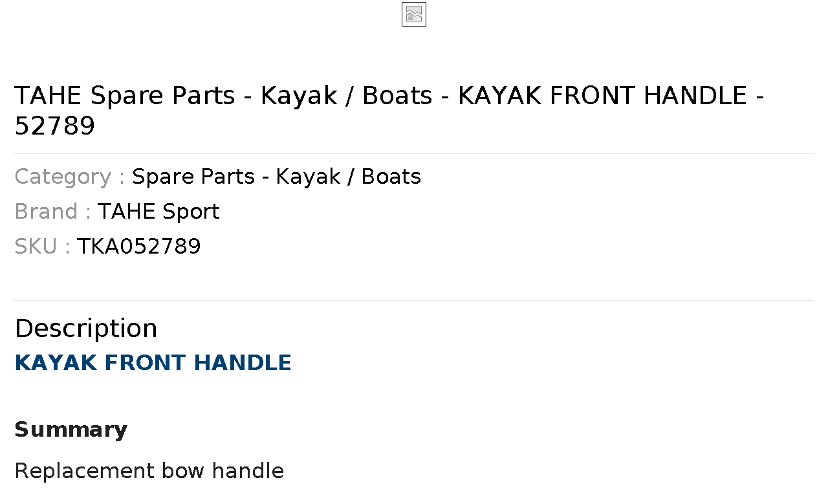Image resolution: width=828 pixels, height=504 pixels.
Task: Click the word Sport in the brand link
Action: [x=191, y=212]
